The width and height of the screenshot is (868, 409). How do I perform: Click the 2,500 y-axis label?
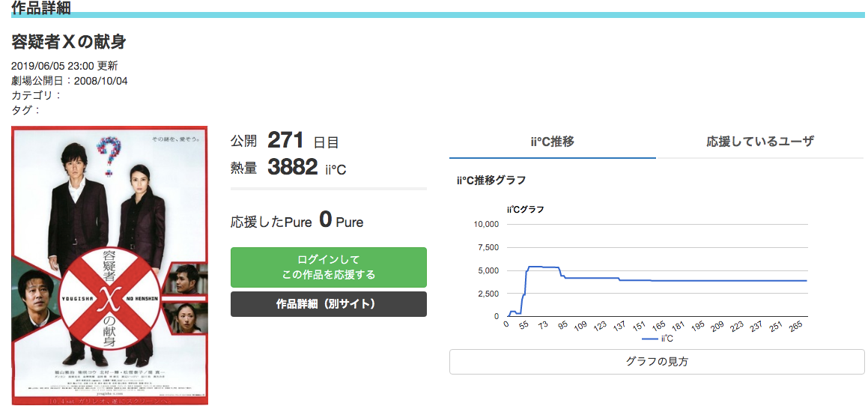489,294
